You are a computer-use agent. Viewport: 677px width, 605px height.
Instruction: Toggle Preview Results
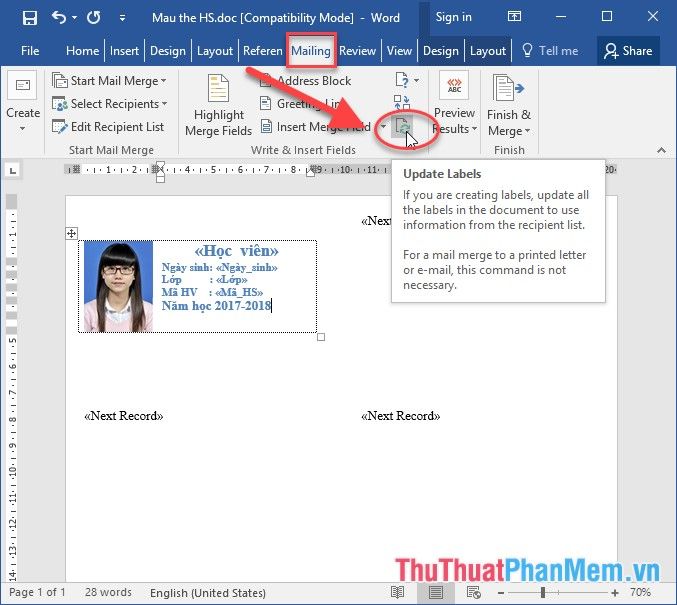tap(454, 108)
